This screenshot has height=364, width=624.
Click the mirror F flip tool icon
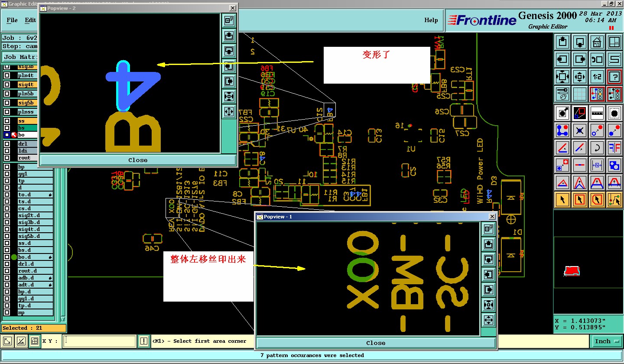click(x=614, y=148)
